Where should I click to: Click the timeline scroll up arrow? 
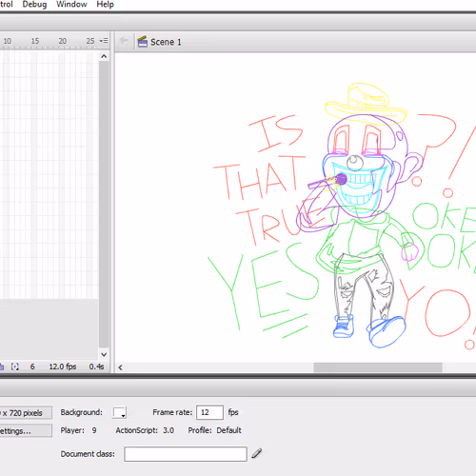(104, 56)
